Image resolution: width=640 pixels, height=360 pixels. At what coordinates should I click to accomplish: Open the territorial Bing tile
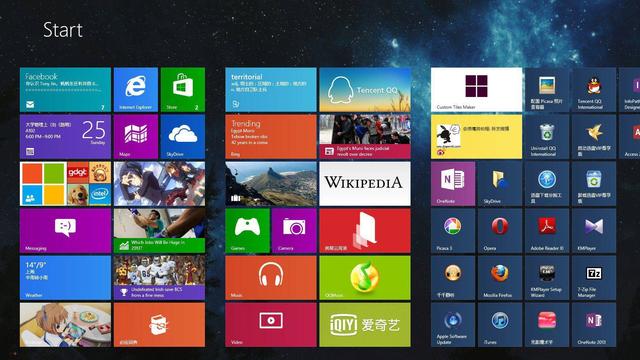click(x=271, y=90)
